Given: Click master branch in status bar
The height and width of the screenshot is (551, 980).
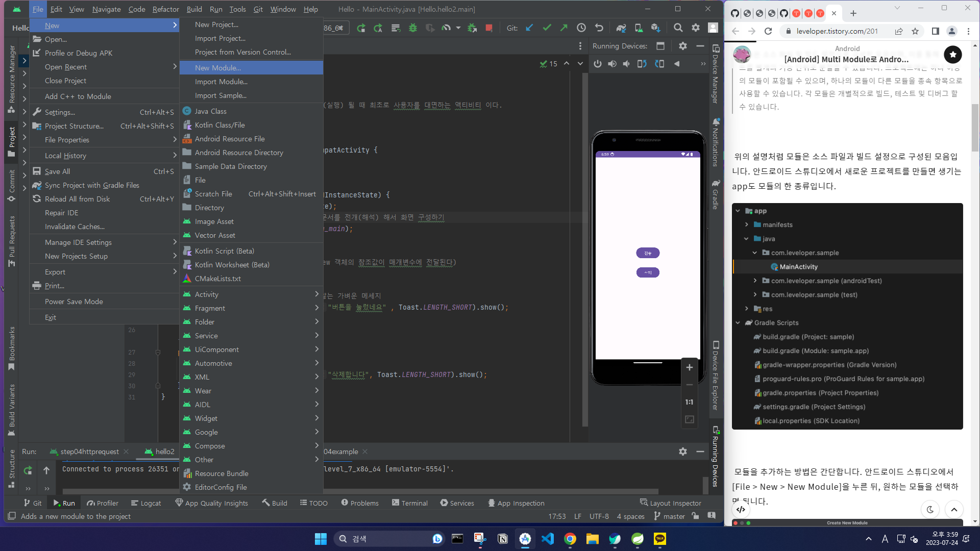Looking at the screenshot, I should click(670, 516).
